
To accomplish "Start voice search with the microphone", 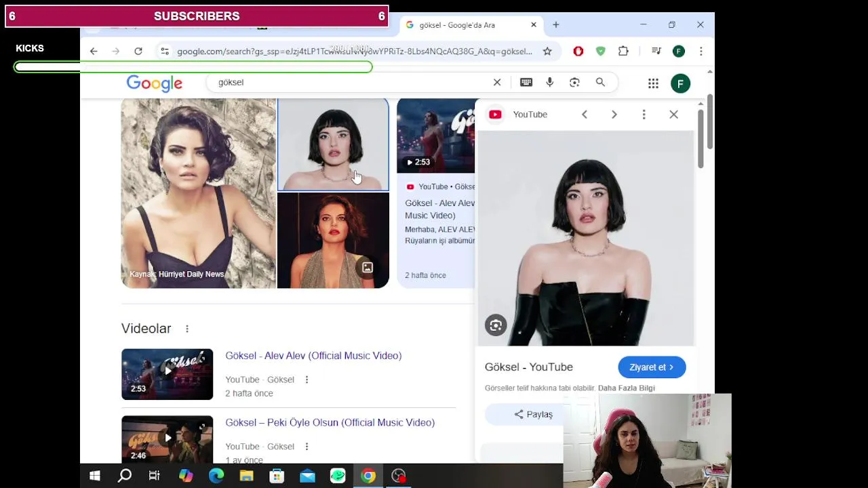I will click(550, 82).
